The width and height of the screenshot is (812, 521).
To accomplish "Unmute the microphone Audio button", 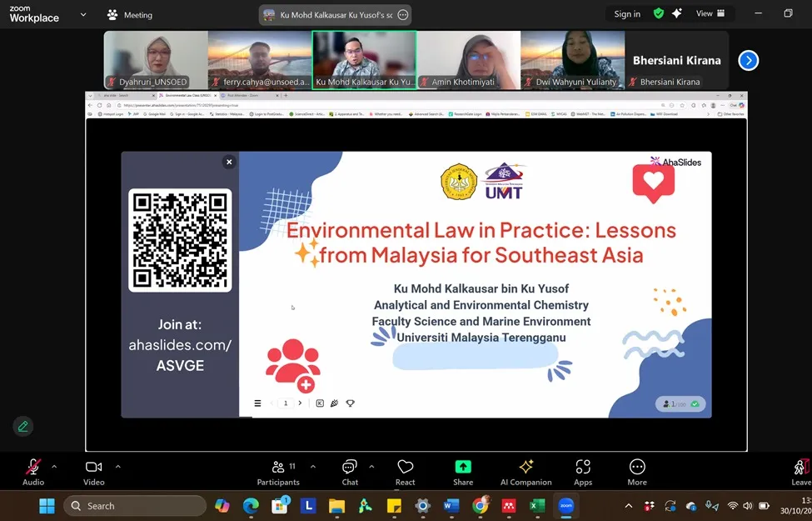I will [33, 471].
